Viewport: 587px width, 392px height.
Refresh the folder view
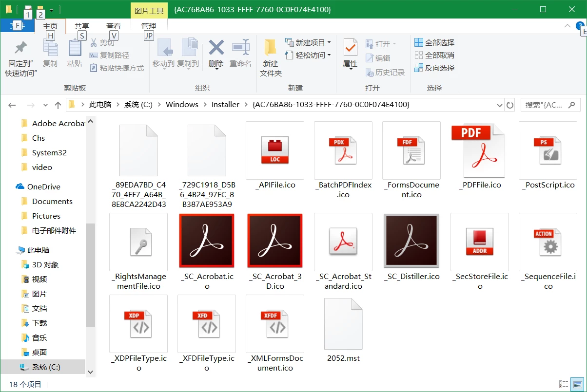510,105
